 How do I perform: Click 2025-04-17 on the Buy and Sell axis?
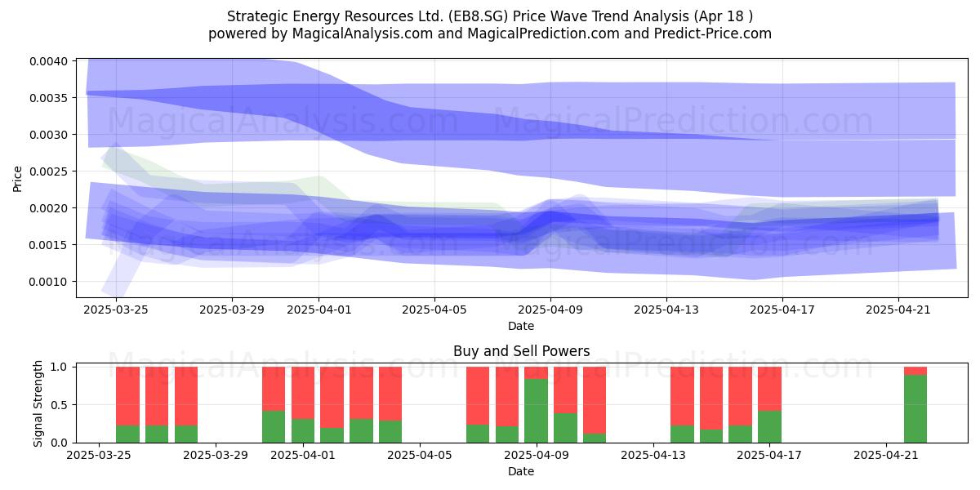tap(770, 456)
